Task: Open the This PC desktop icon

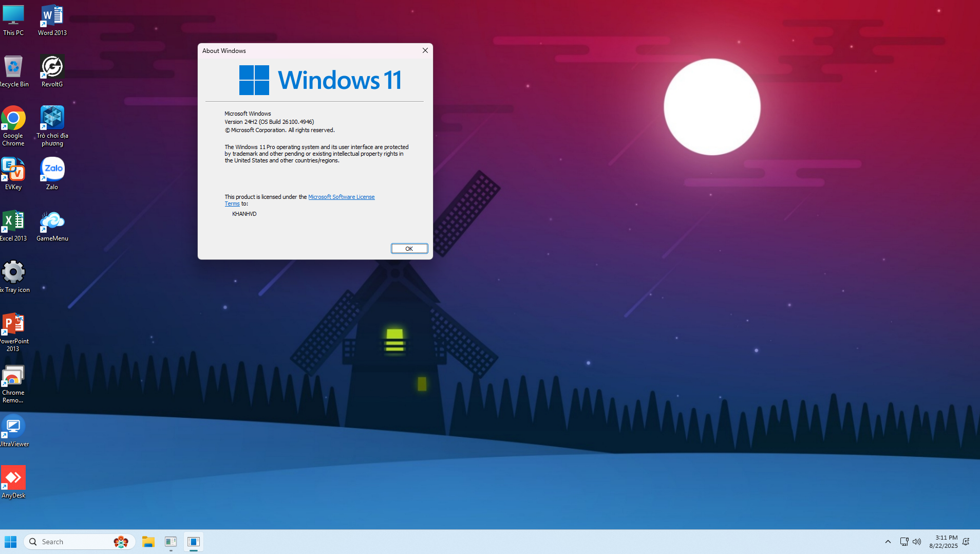Action: (13, 20)
